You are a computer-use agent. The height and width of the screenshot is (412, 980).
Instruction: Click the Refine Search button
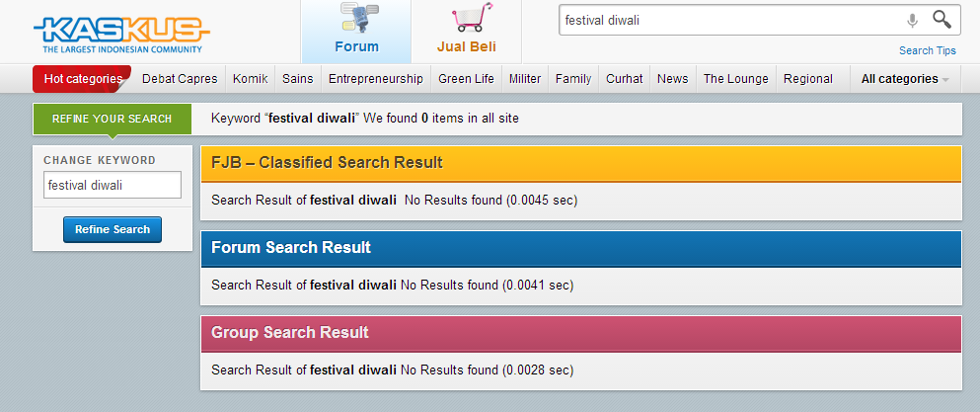coord(113,229)
